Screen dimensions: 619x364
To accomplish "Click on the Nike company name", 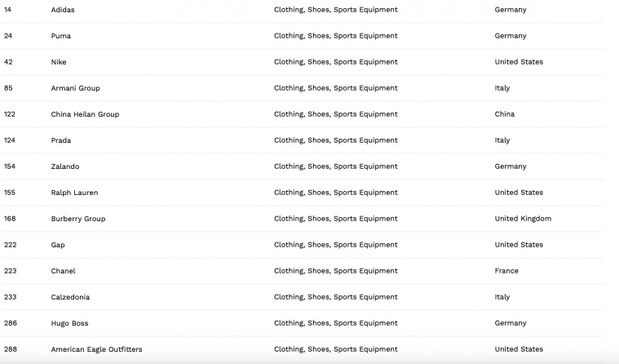I will coord(58,62).
